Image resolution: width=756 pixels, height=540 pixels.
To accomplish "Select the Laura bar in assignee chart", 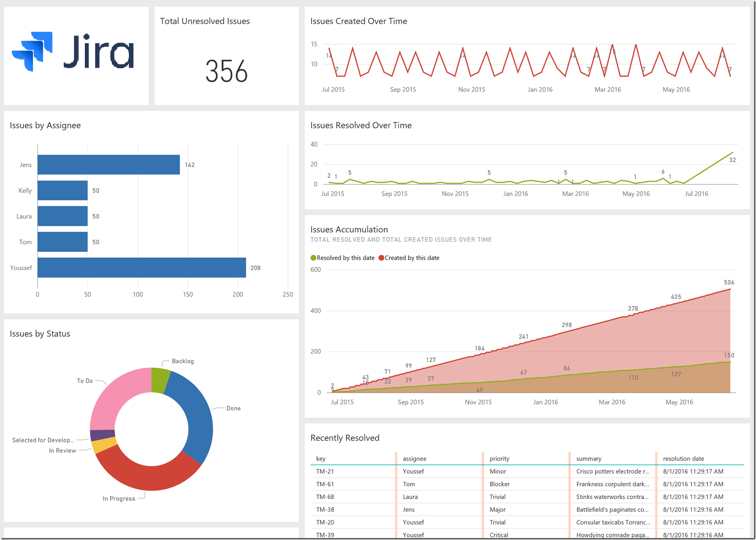I will 62,216.
